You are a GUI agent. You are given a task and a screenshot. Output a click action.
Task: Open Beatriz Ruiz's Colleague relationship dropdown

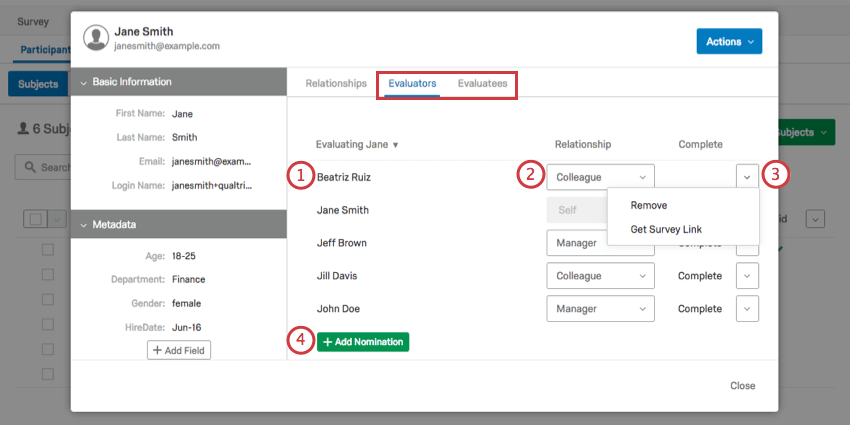tap(600, 177)
